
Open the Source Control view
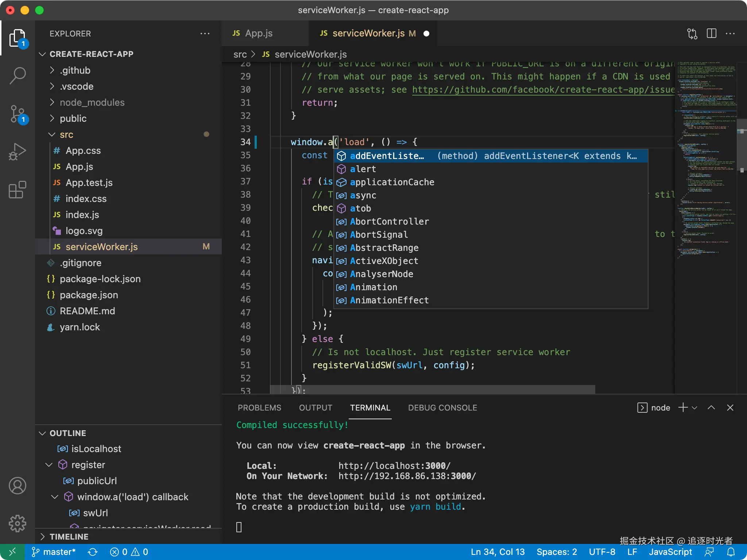point(18,114)
